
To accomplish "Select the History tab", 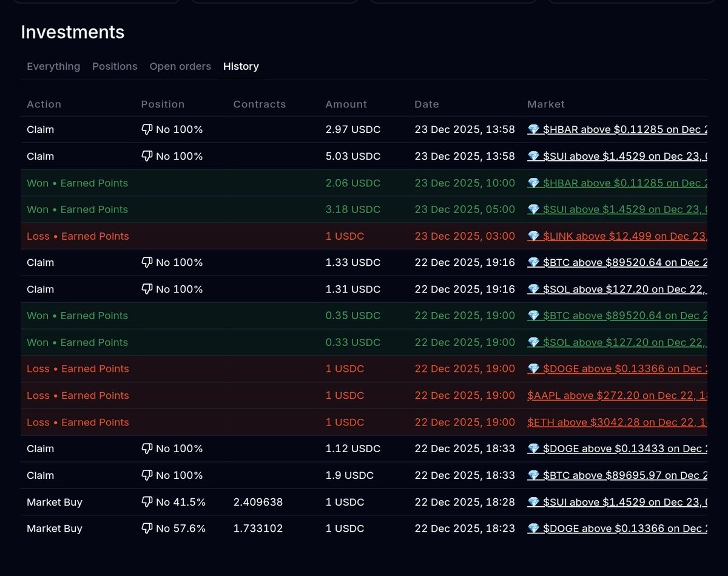I will 241,66.
